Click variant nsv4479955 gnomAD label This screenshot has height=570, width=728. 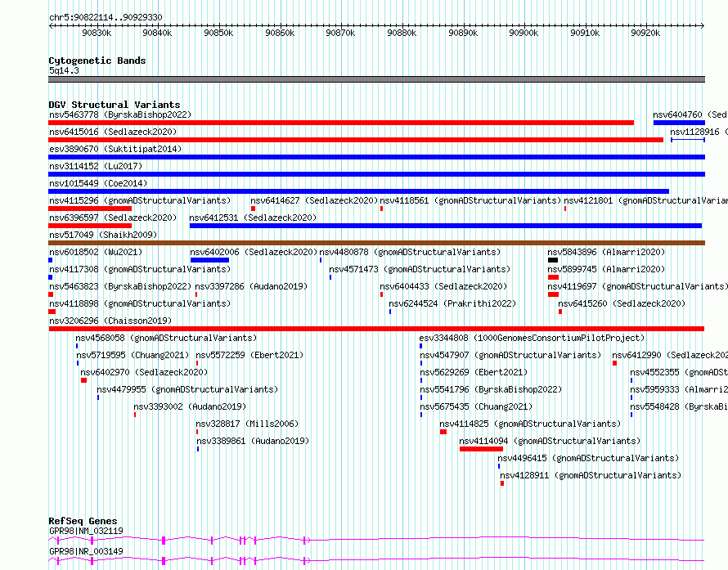click(187, 389)
